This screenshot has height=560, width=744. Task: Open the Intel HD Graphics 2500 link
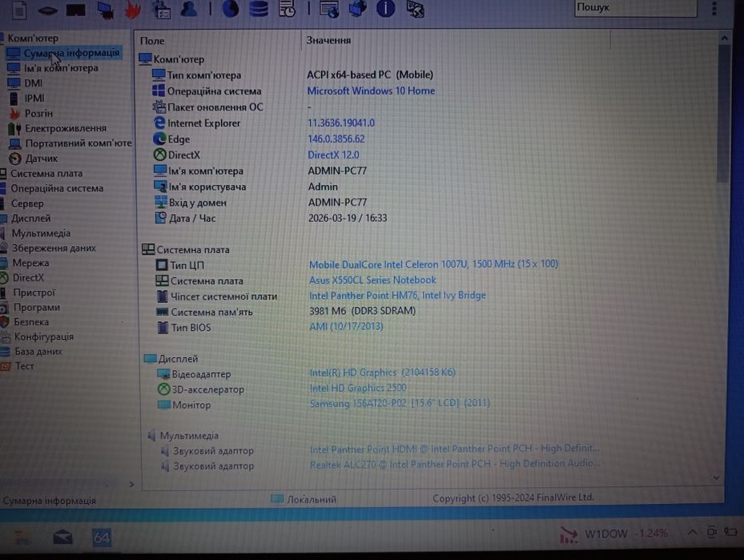(358, 388)
